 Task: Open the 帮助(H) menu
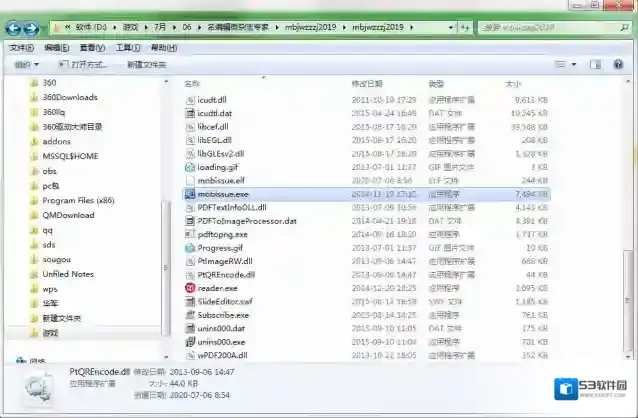coord(164,48)
